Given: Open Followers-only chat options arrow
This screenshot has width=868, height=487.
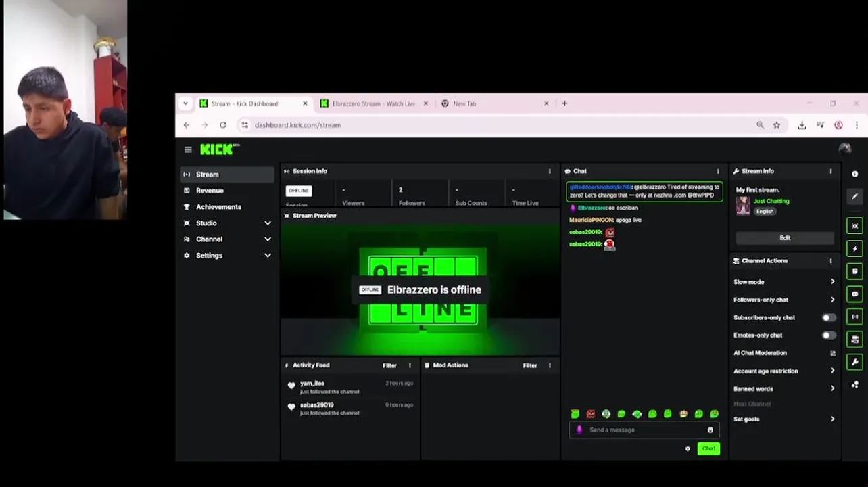Looking at the screenshot, I should point(832,300).
